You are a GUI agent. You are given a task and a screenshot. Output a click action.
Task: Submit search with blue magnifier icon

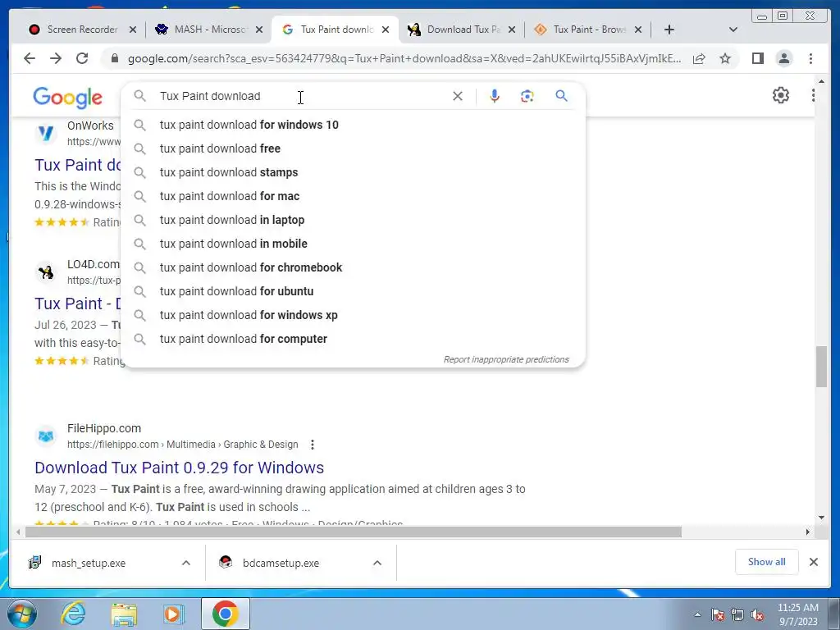561,96
